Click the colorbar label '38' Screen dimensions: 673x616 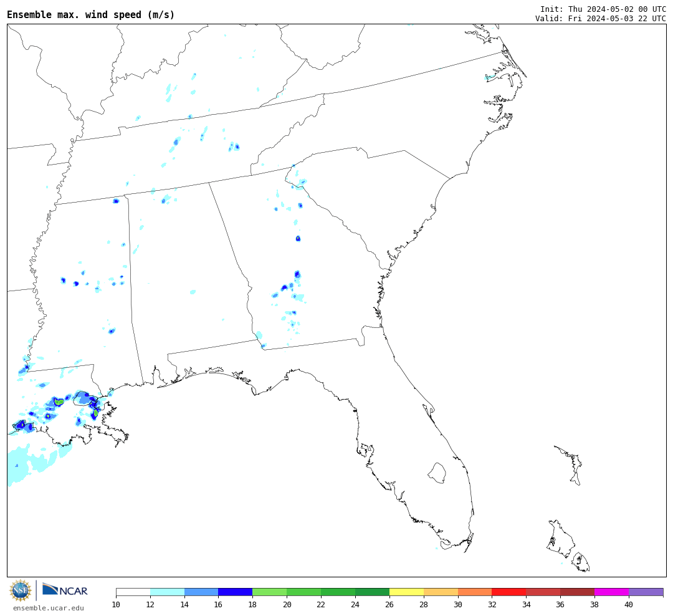594,605
